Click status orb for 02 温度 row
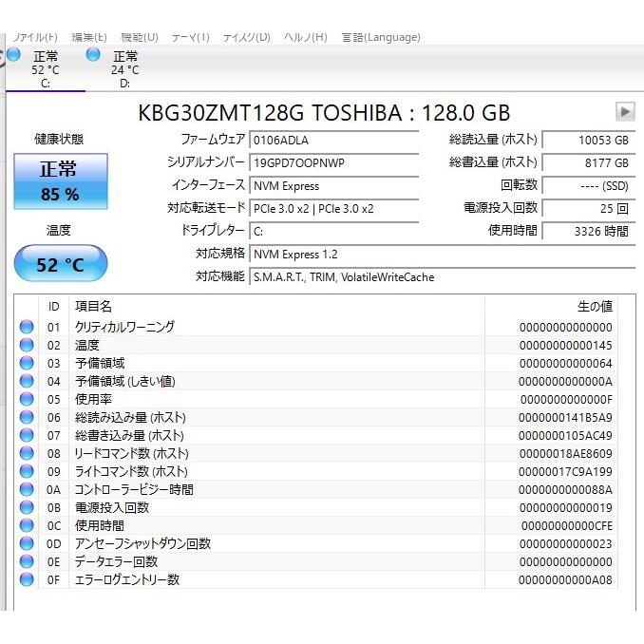Image resolution: width=644 pixels, height=644 pixels. (27, 345)
